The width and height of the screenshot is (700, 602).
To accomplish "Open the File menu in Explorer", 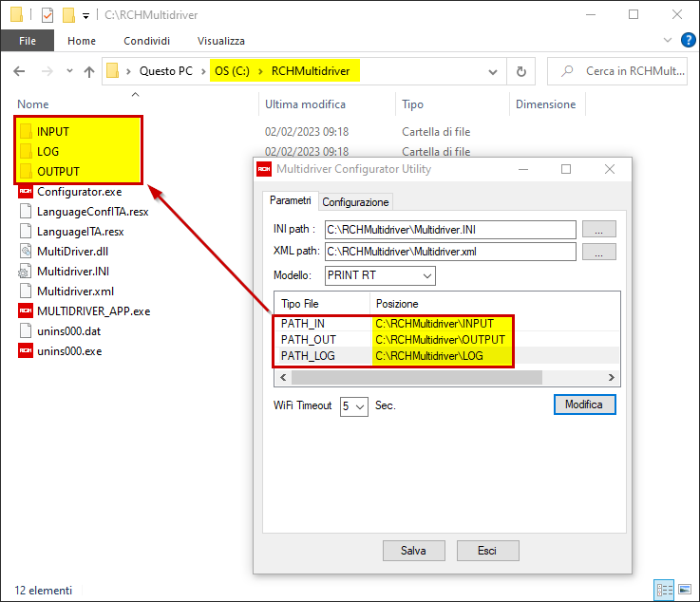I will coord(28,41).
